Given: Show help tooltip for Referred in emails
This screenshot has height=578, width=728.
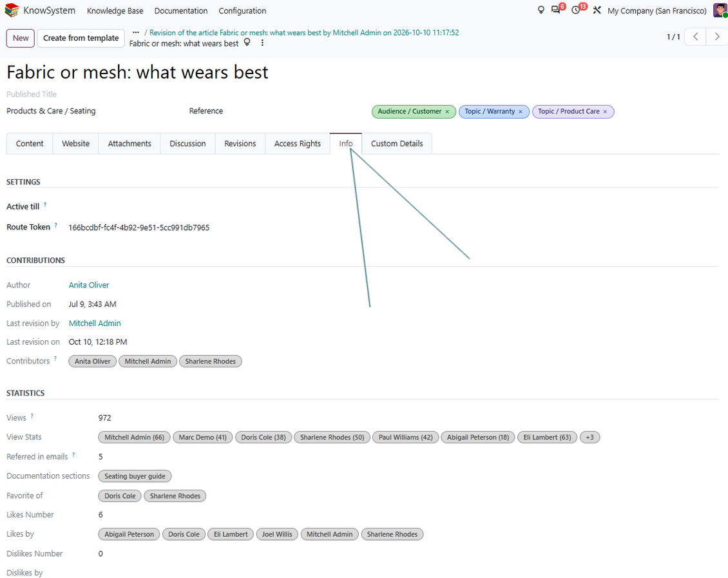Looking at the screenshot, I should 73,455.
